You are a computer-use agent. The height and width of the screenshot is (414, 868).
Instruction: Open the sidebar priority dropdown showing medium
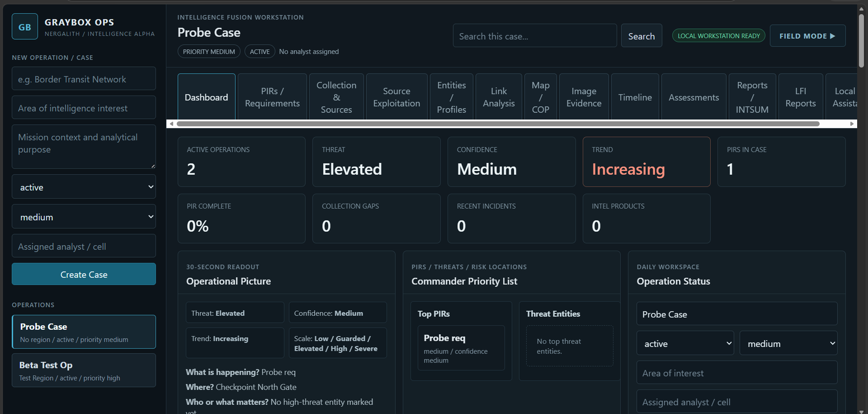84,216
